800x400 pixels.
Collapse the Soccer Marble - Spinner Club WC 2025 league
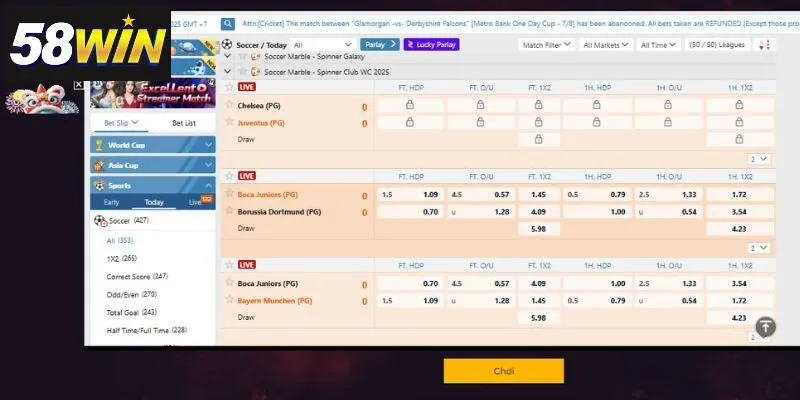(228, 71)
